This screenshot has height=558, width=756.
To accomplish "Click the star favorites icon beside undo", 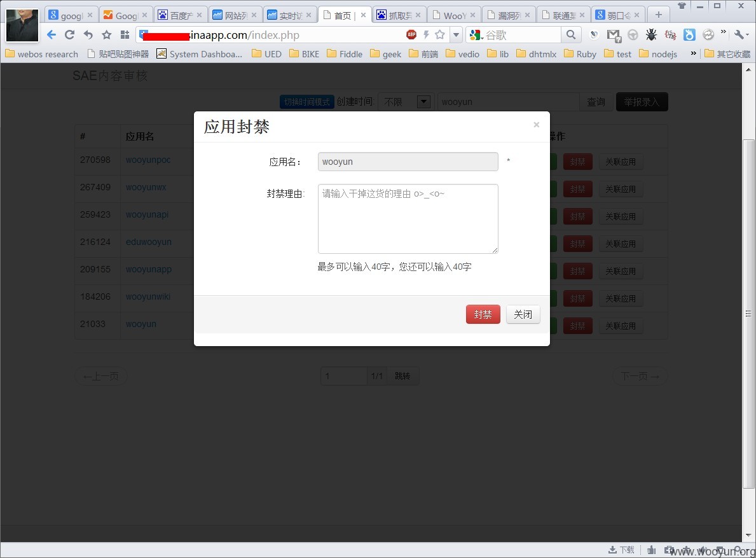I will pos(107,35).
